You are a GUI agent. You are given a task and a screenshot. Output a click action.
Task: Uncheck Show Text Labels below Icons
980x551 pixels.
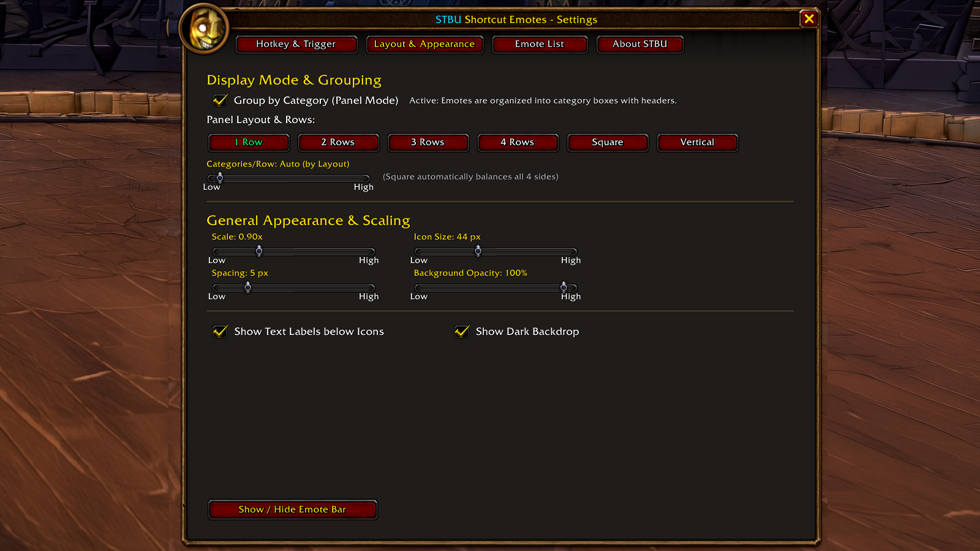pyautogui.click(x=220, y=331)
